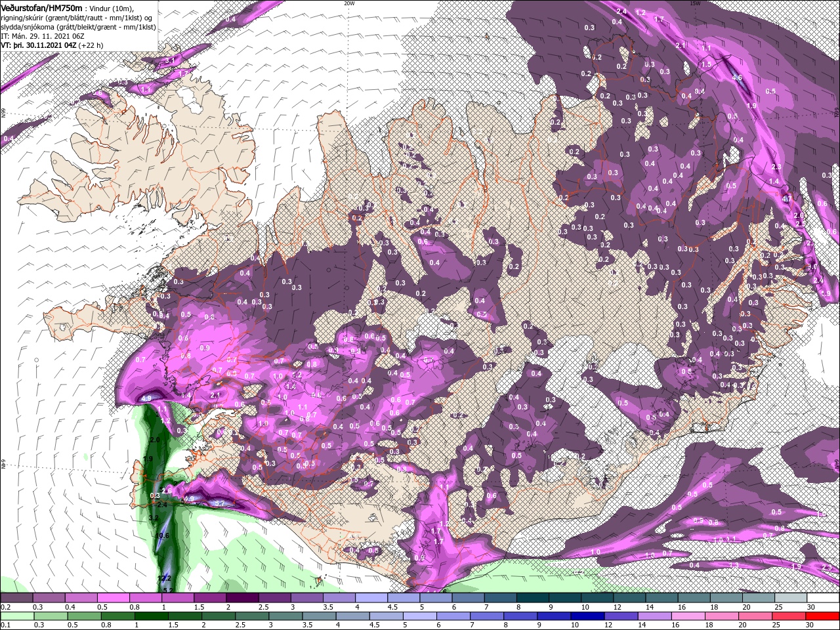Image resolution: width=840 pixels, height=630 pixels.
Task: Pick the 4 swatch in the purple snow scale
Action: coord(371,598)
